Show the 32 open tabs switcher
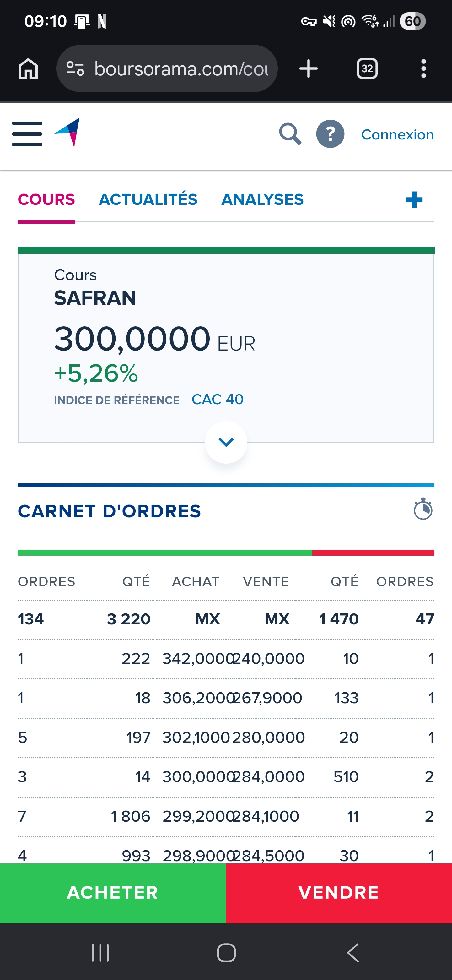This screenshot has height=980, width=452. tap(367, 69)
